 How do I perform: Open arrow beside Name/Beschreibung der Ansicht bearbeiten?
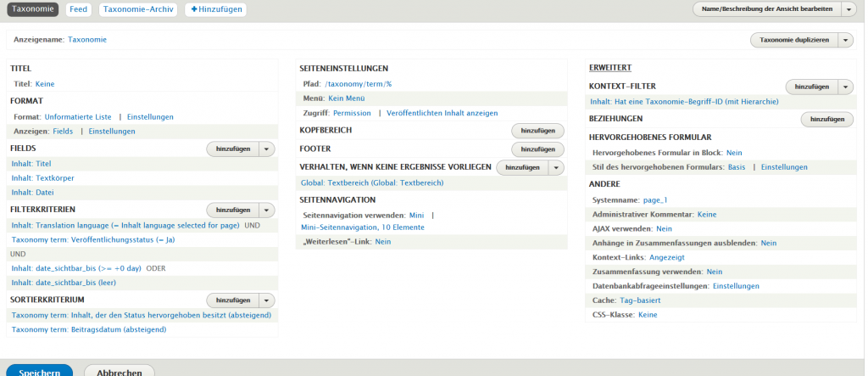pyautogui.click(x=849, y=9)
